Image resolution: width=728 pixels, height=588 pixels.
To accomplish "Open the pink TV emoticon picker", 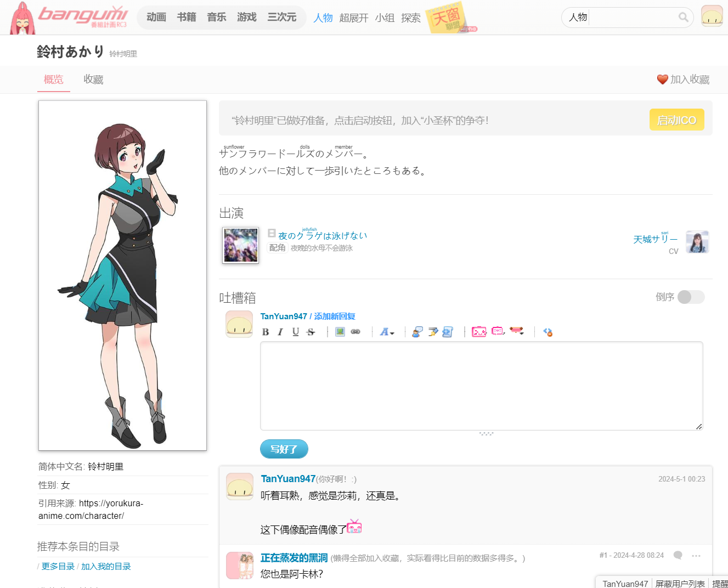I will [479, 332].
